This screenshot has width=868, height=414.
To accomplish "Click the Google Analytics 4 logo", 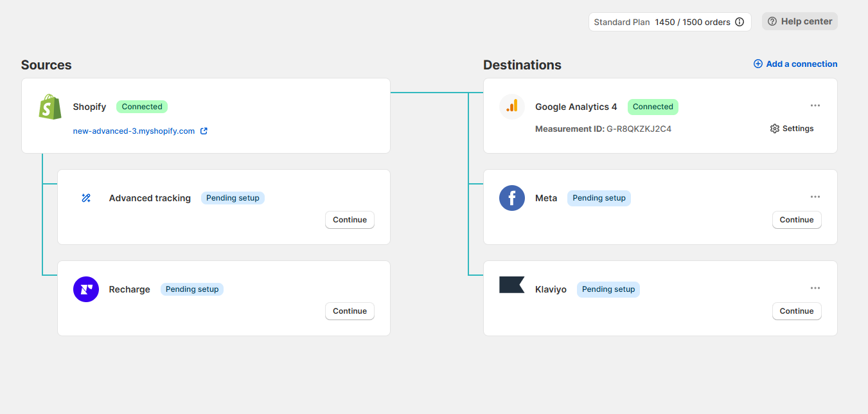I will [x=512, y=107].
